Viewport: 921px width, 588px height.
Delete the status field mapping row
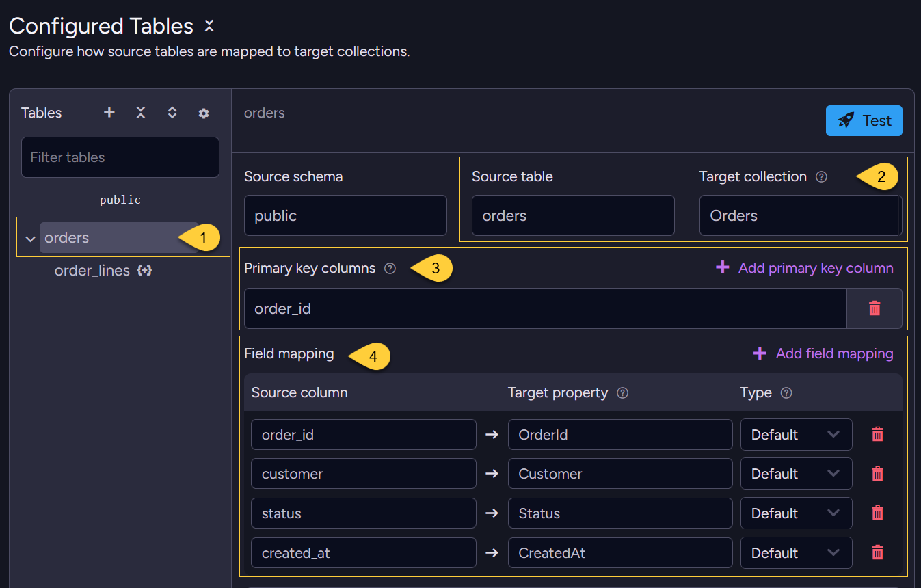tap(878, 513)
